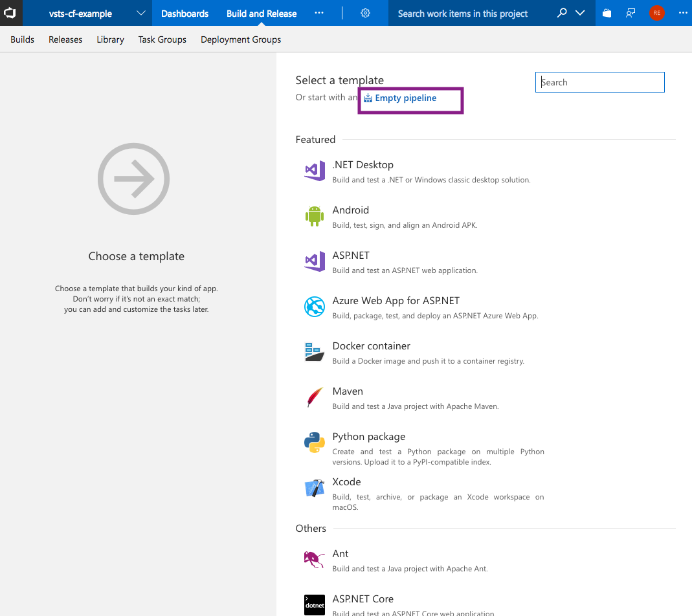The image size is (692, 616).
Task: Select the Ant template icon
Action: [315, 559]
